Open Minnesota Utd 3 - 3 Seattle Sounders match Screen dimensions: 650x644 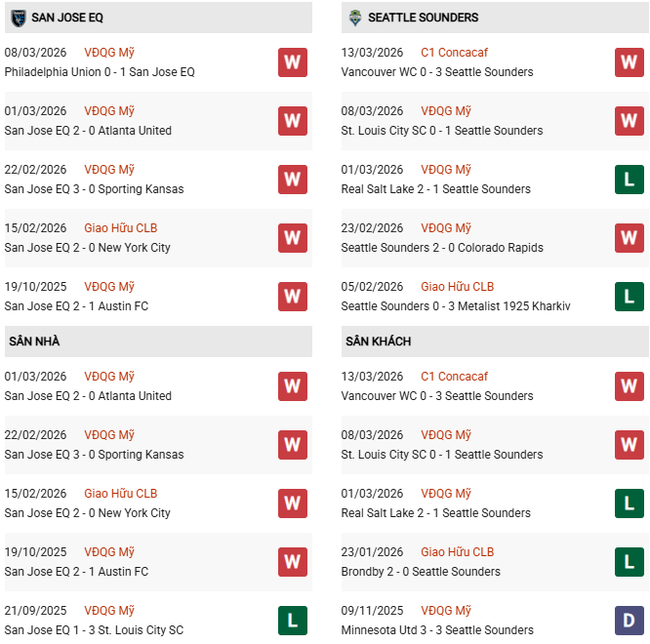click(x=437, y=630)
